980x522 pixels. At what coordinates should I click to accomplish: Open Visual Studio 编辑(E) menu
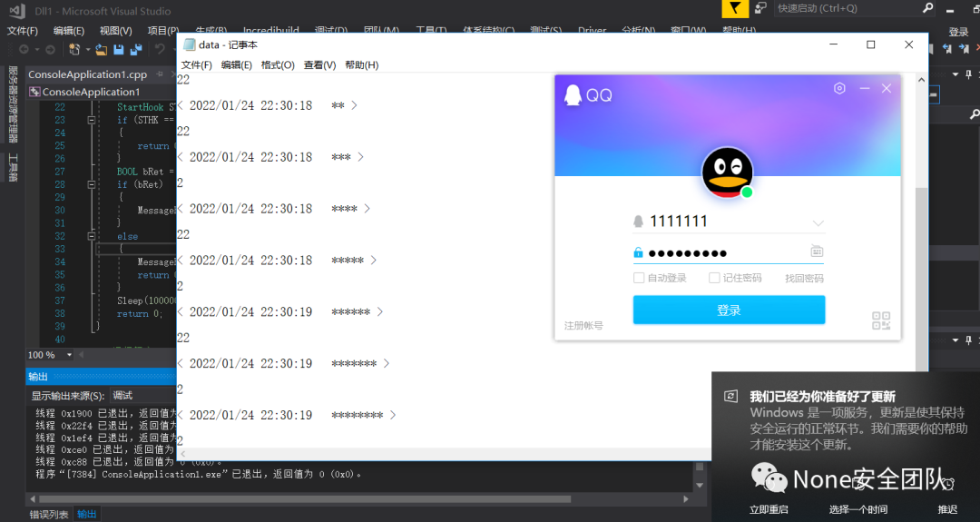69,30
